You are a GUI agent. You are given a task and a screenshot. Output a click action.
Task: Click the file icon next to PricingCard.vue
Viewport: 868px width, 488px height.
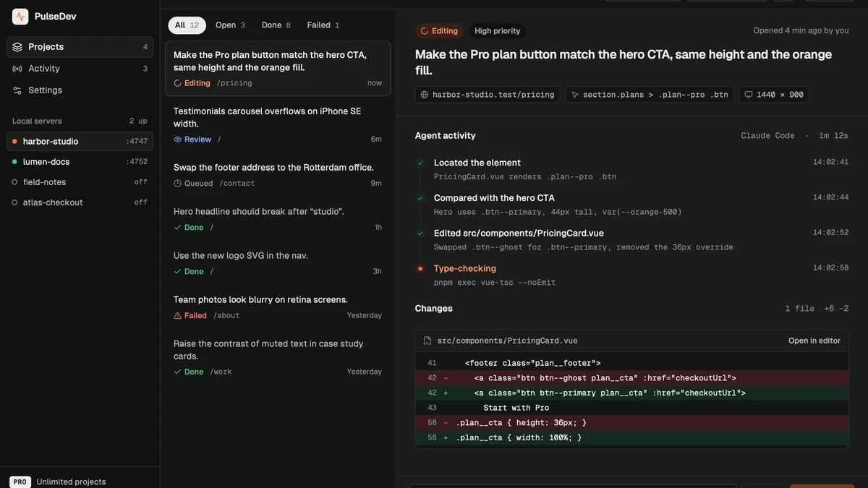[427, 341]
